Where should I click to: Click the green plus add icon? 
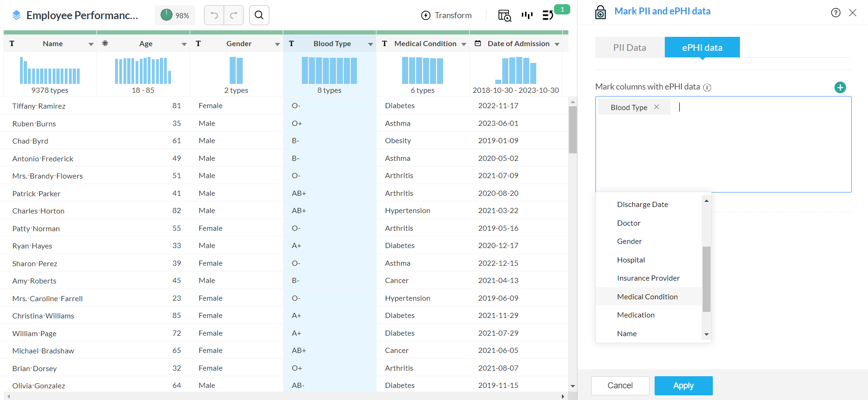click(840, 87)
